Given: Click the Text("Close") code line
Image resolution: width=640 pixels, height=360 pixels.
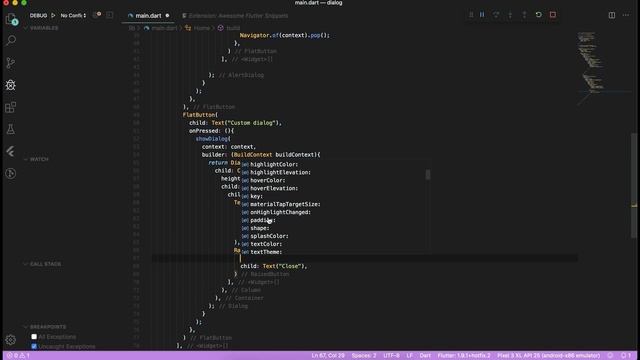Looking at the screenshot, I should tap(274, 266).
